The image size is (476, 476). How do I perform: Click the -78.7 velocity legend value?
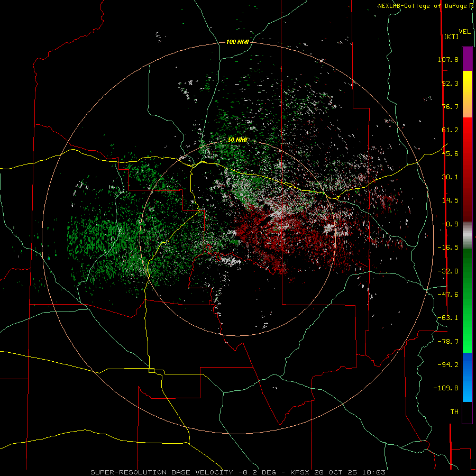(448, 342)
